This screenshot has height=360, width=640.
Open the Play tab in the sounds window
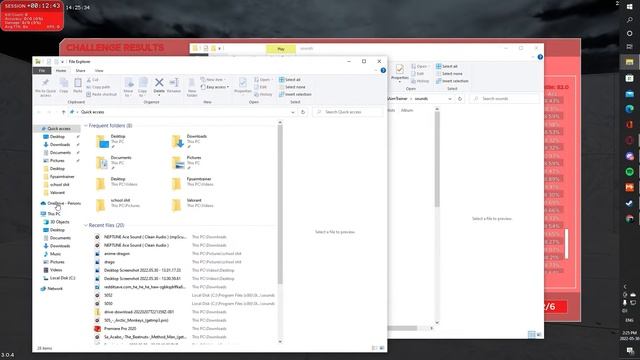pos(281,49)
